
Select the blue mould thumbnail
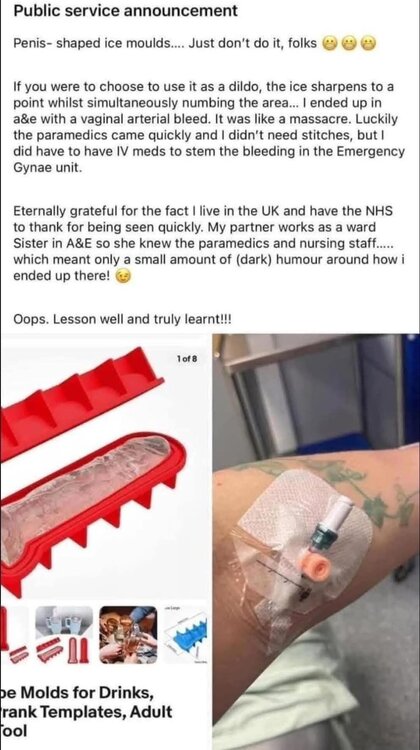pyautogui.click(x=187, y=635)
